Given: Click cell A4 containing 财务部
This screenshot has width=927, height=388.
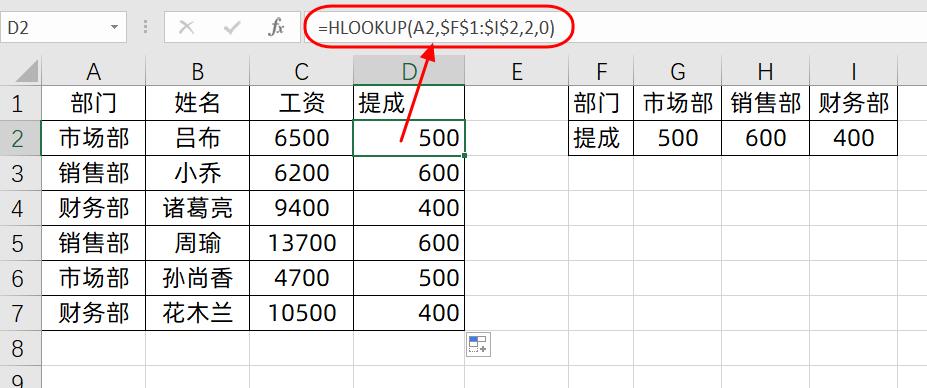Looking at the screenshot, I should (93, 208).
